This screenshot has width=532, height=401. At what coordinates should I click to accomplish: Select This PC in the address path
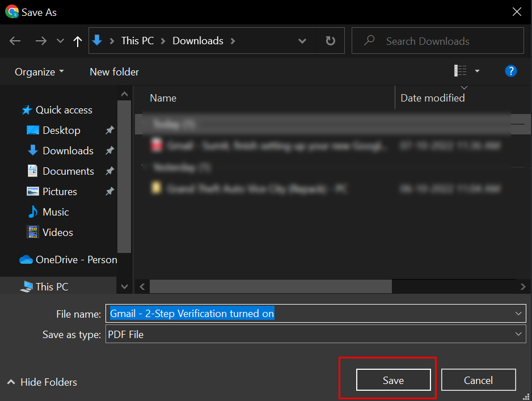[137, 41]
